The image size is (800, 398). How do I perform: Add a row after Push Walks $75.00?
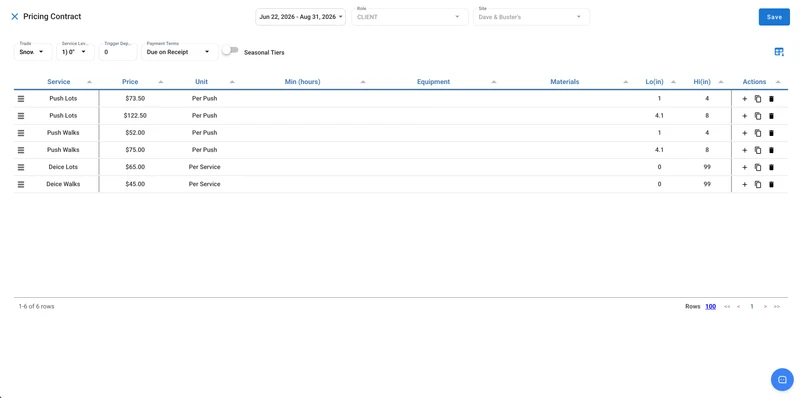tap(744, 150)
